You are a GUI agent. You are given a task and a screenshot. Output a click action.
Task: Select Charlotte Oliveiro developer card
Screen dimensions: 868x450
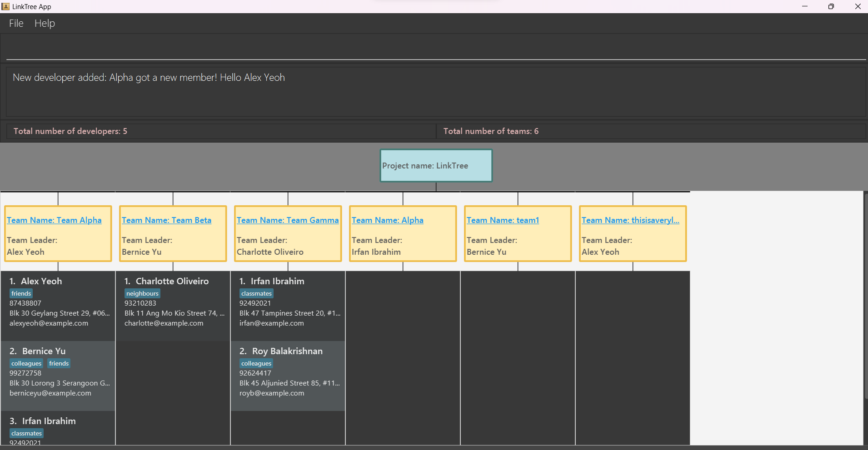(173, 306)
